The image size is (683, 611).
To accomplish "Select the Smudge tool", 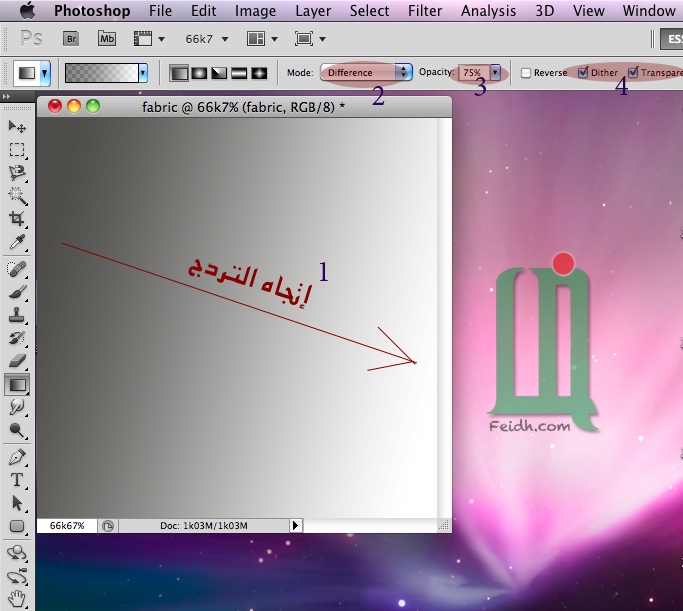I will coord(17,407).
